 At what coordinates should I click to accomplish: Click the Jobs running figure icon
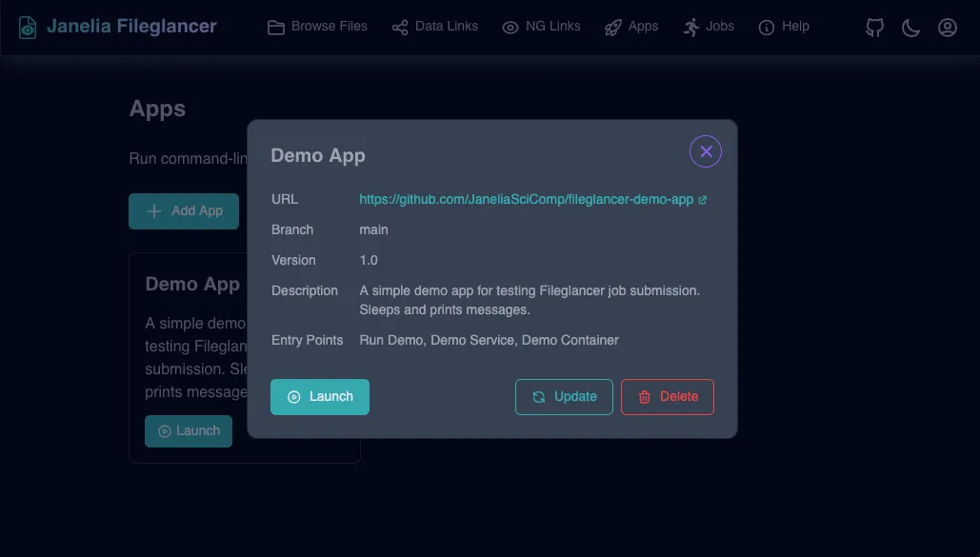689,26
